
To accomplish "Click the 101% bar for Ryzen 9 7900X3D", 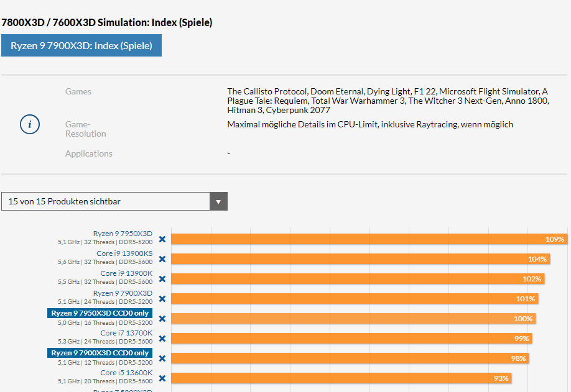I will [x=355, y=299].
